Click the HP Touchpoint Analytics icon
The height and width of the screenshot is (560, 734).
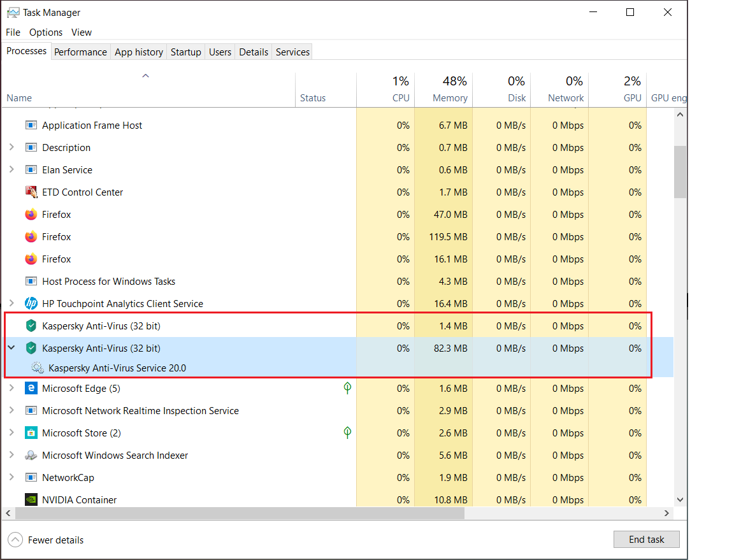tap(31, 304)
